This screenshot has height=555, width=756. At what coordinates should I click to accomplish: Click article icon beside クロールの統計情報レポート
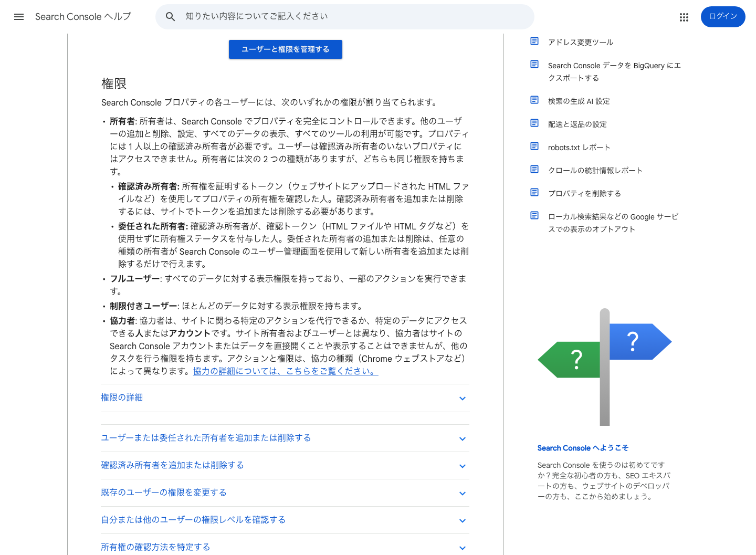coord(534,169)
